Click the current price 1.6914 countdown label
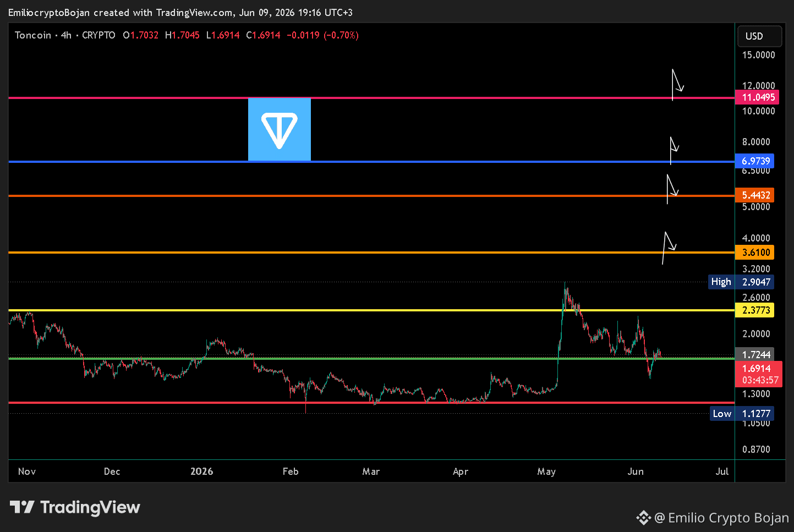The height and width of the screenshot is (532, 794). 759,374
